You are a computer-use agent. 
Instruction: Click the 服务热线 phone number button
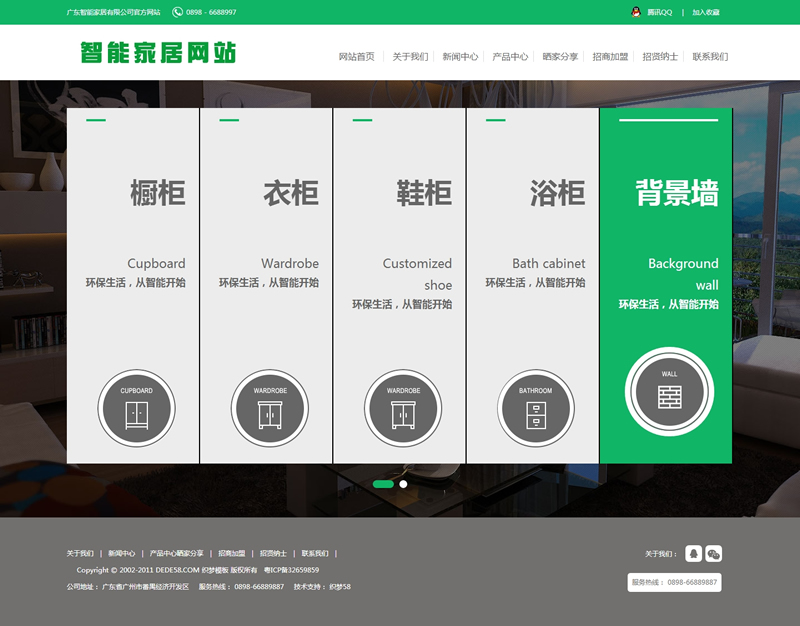(674, 582)
